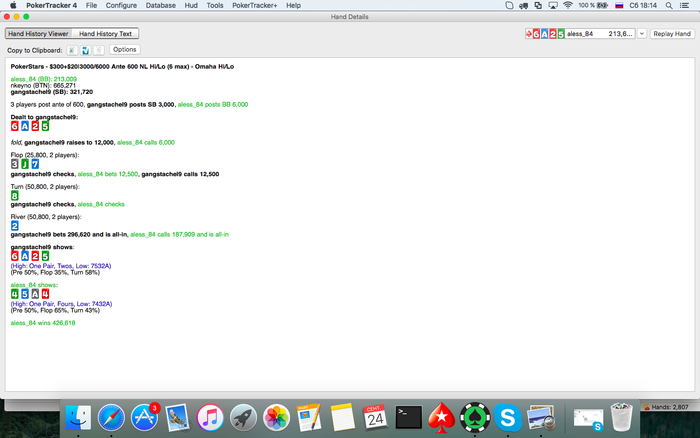Open Terminal from the Dock

pos(408,418)
